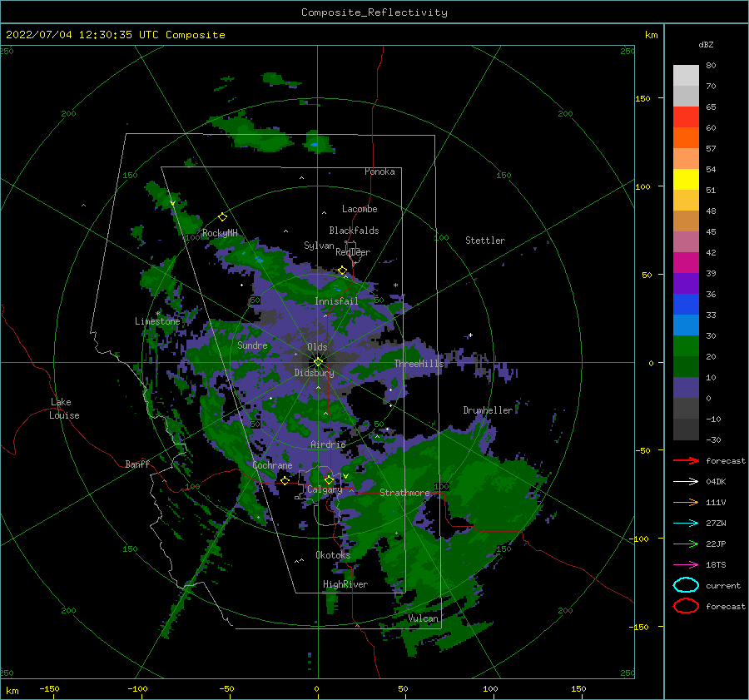Pick the light gray 80-70 dBZ band
The width and height of the screenshot is (749, 700).
(686, 76)
